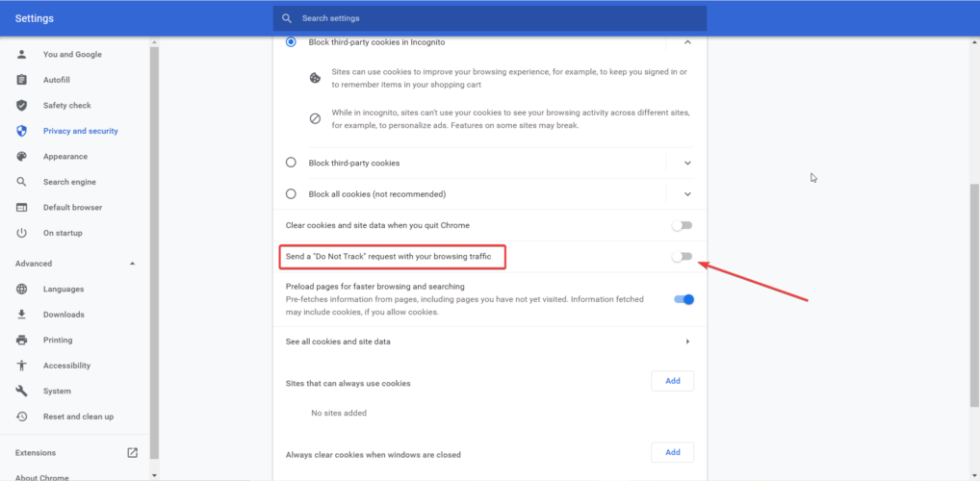This screenshot has width=980, height=481.
Task: Click the Appearance palette icon
Action: (22, 157)
